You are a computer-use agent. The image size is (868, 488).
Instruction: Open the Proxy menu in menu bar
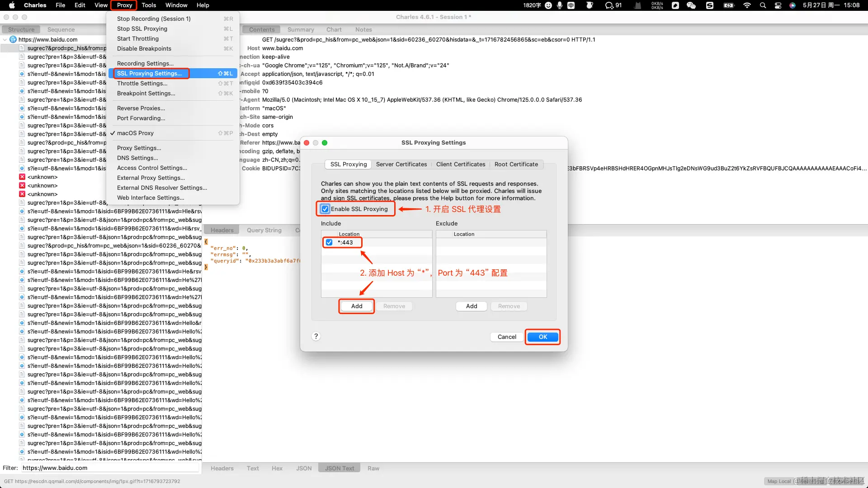tap(124, 5)
